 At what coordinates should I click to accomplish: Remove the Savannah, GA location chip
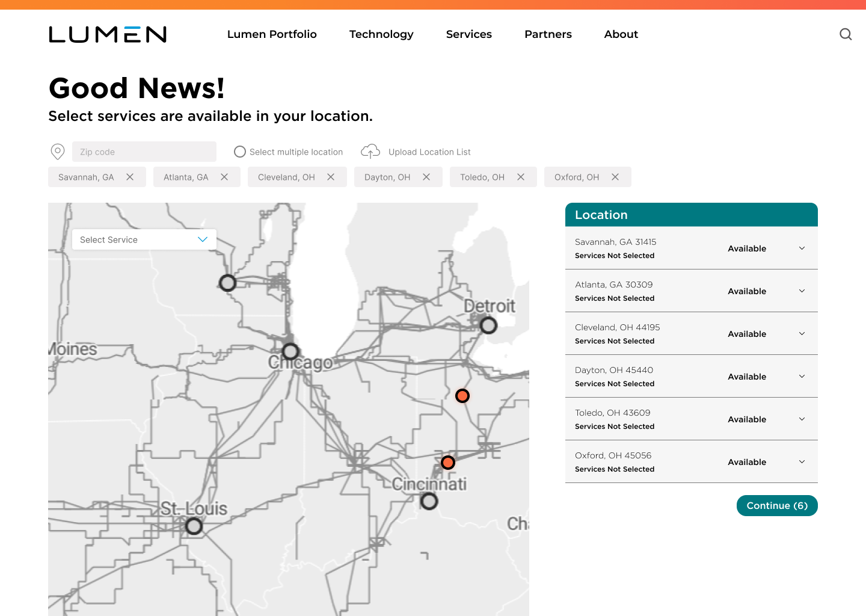pos(130,177)
